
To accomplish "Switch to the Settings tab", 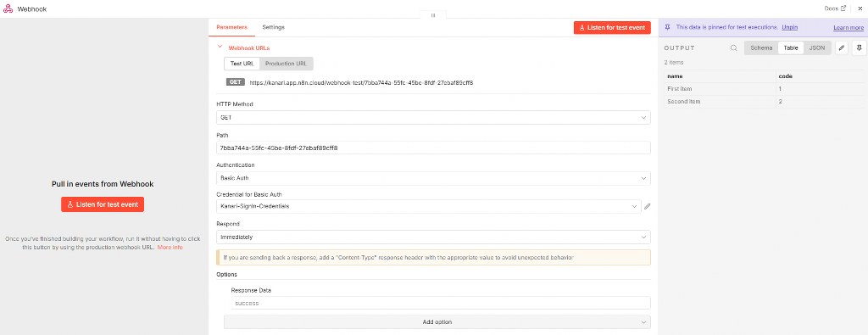I will click(x=274, y=27).
